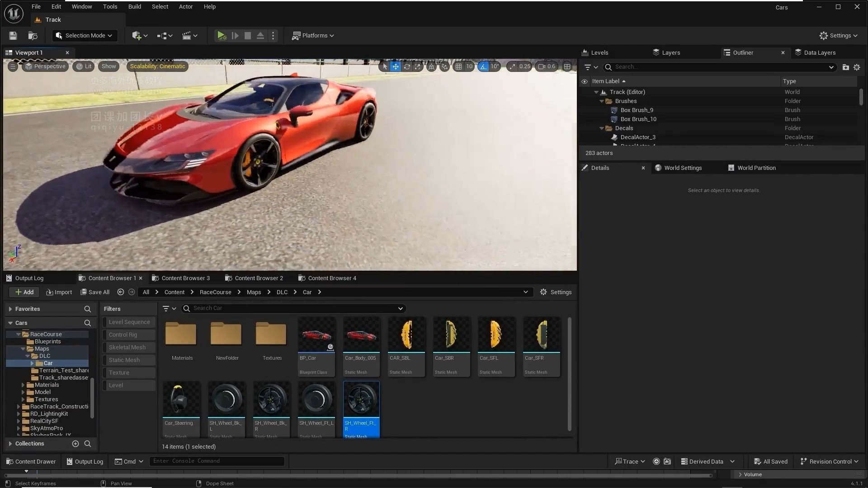Click the Add button in Content Browser
The width and height of the screenshot is (868, 488).
tap(24, 292)
